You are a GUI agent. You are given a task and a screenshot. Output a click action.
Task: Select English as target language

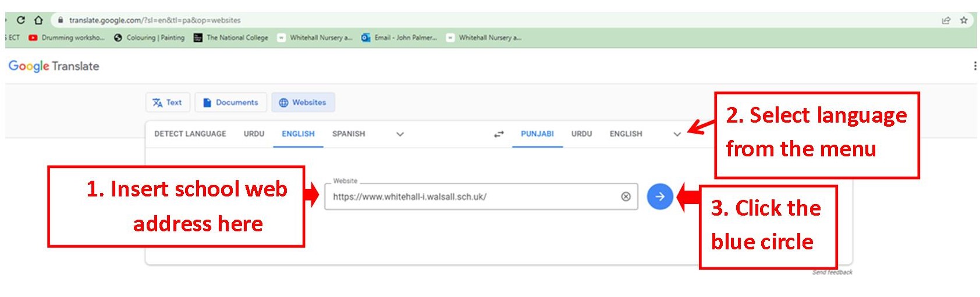(626, 134)
